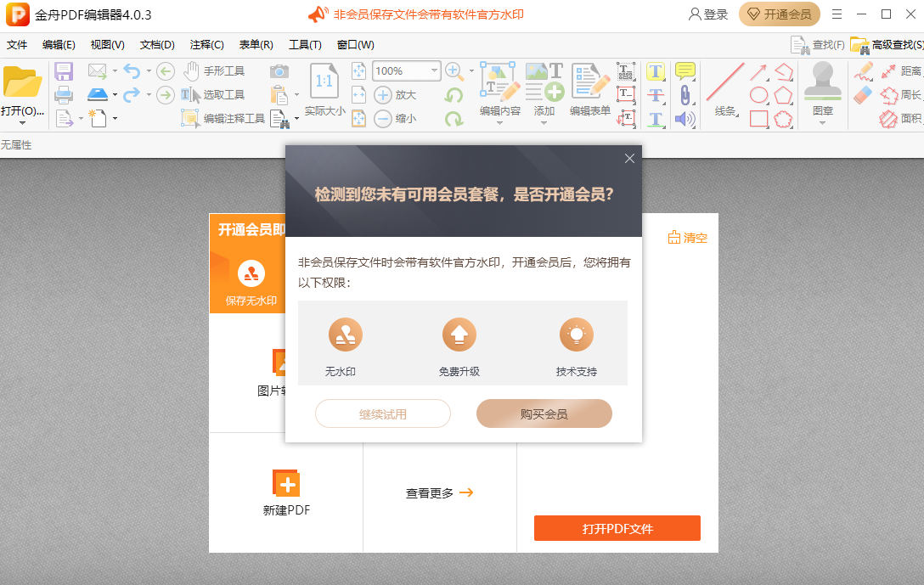Open the 注释(C) menu
The width and height of the screenshot is (924, 585).
coord(206,44)
